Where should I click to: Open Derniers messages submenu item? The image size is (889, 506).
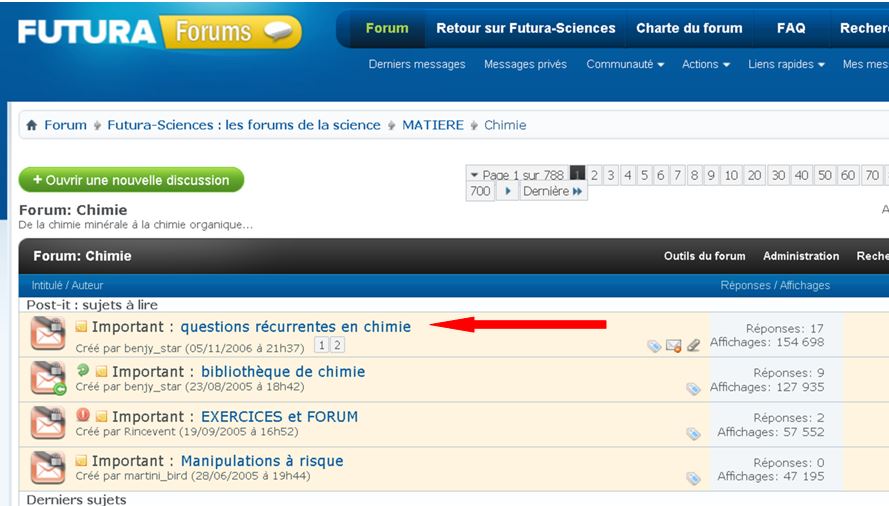click(417, 64)
